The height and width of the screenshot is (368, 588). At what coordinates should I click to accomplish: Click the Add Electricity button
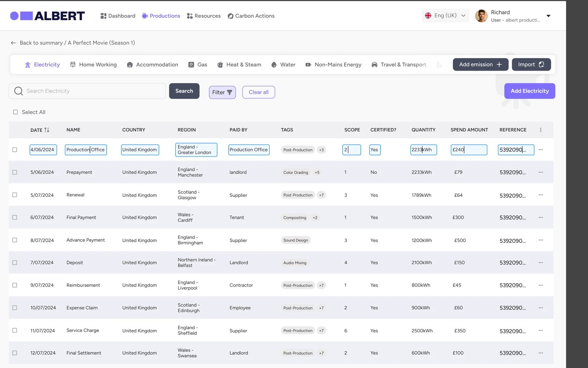(x=530, y=91)
